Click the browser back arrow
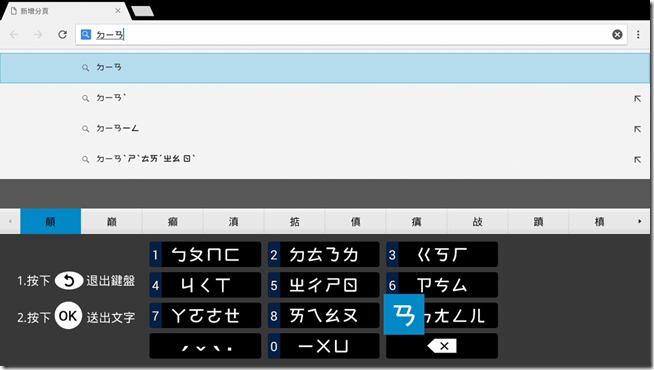654x370 pixels. click(x=14, y=35)
